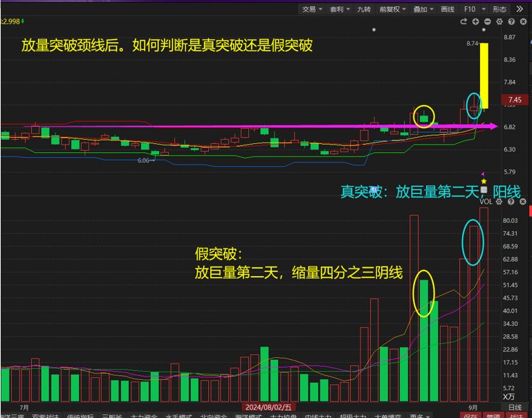This screenshot has width=532, height=418.
Task: Open the 套利 dropdown menu
Action: [340, 9]
